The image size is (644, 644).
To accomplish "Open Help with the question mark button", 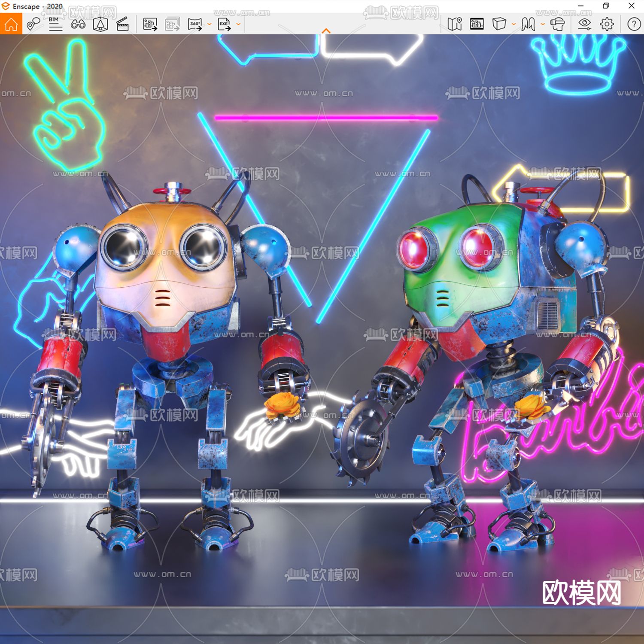I will [x=634, y=25].
